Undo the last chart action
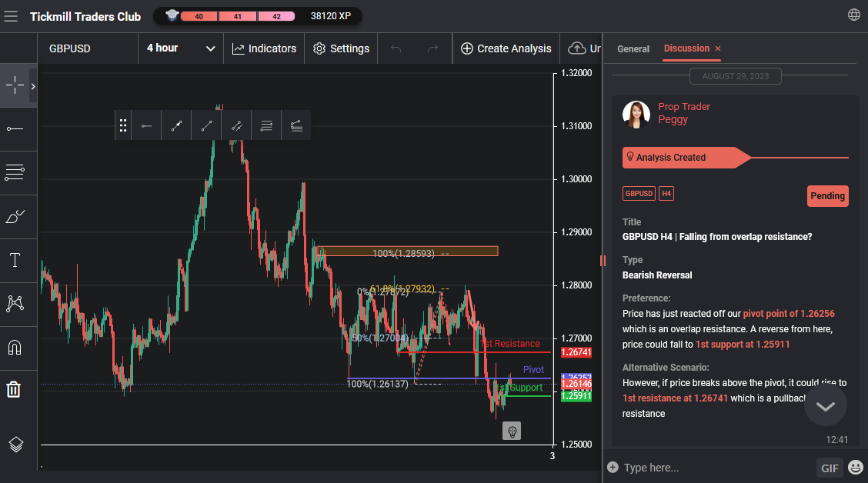 tap(396, 48)
